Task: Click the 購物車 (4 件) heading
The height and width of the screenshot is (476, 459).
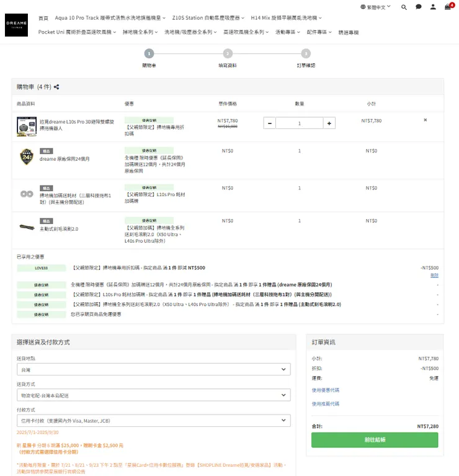Action: pos(34,87)
